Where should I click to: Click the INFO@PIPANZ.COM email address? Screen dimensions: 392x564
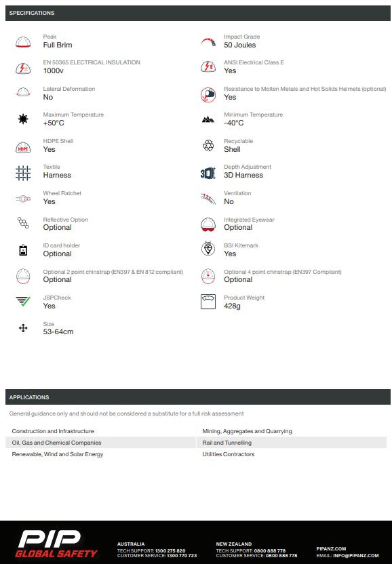click(x=355, y=555)
